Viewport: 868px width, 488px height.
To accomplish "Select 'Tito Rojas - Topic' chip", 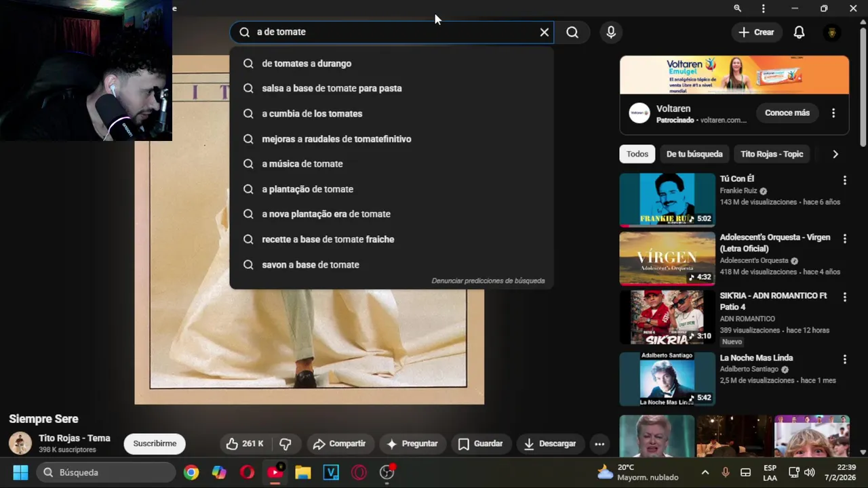I will pyautogui.click(x=772, y=154).
